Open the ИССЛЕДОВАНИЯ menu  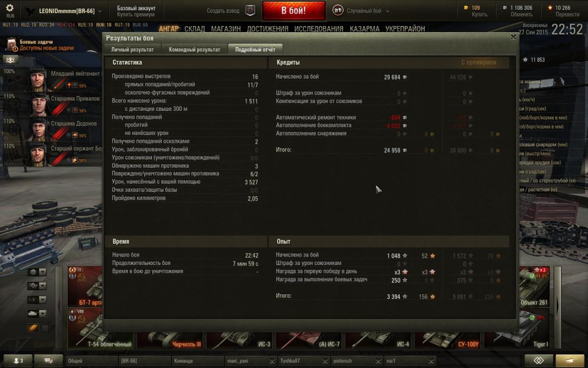click(319, 29)
